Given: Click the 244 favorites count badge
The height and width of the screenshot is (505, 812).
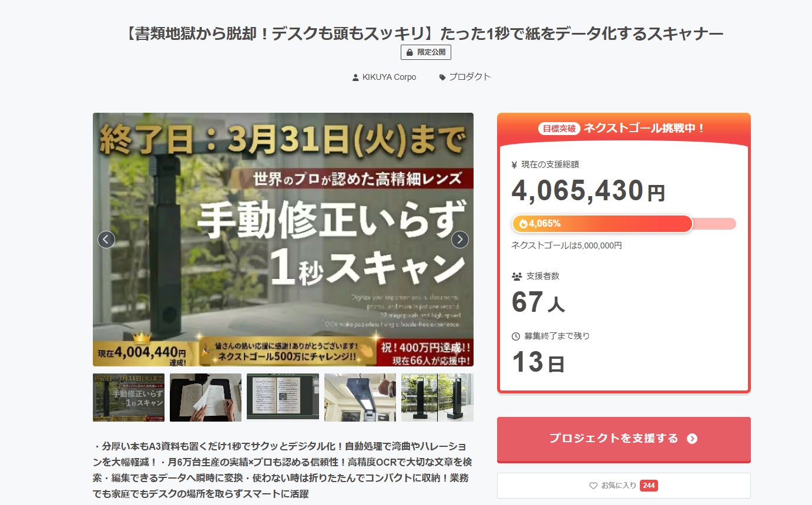Looking at the screenshot, I should tap(649, 486).
